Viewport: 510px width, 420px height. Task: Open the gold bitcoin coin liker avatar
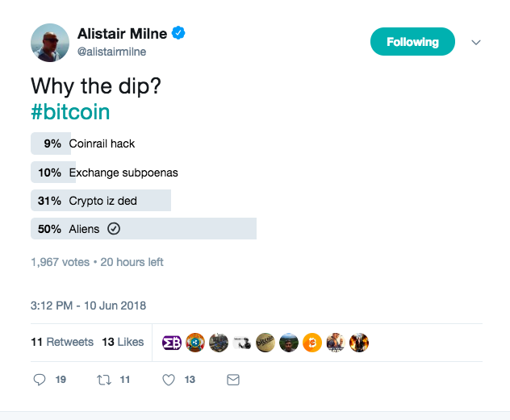pyautogui.click(x=265, y=343)
